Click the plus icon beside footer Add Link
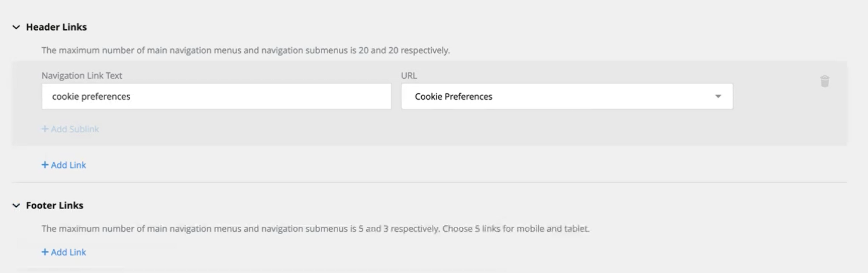 pos(45,252)
